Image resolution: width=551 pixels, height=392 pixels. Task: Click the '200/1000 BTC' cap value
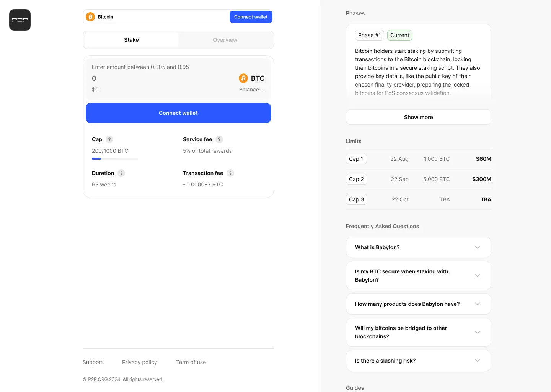click(x=110, y=151)
